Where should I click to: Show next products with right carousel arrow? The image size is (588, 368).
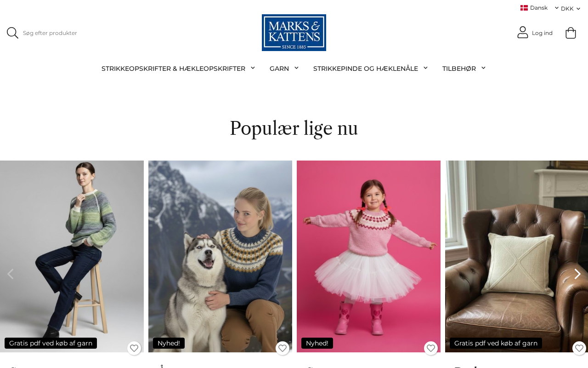click(x=577, y=274)
